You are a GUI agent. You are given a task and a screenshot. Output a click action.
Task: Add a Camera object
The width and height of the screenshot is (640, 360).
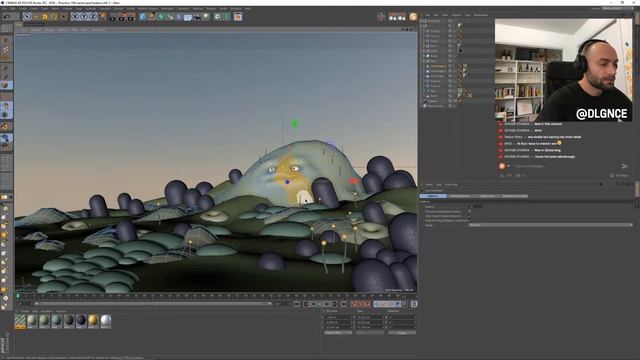click(x=197, y=17)
